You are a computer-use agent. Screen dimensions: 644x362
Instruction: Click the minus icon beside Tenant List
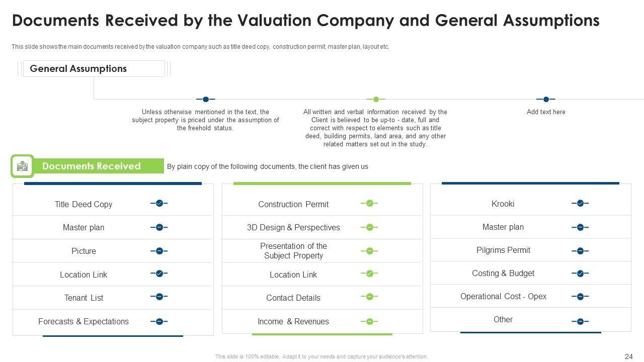coord(159,297)
